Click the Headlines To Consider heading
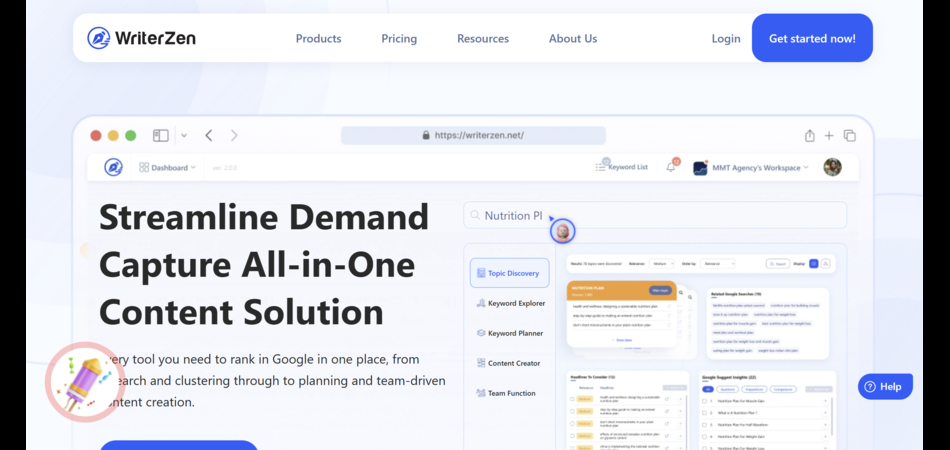Viewport: 950px width, 450px height. click(593, 377)
